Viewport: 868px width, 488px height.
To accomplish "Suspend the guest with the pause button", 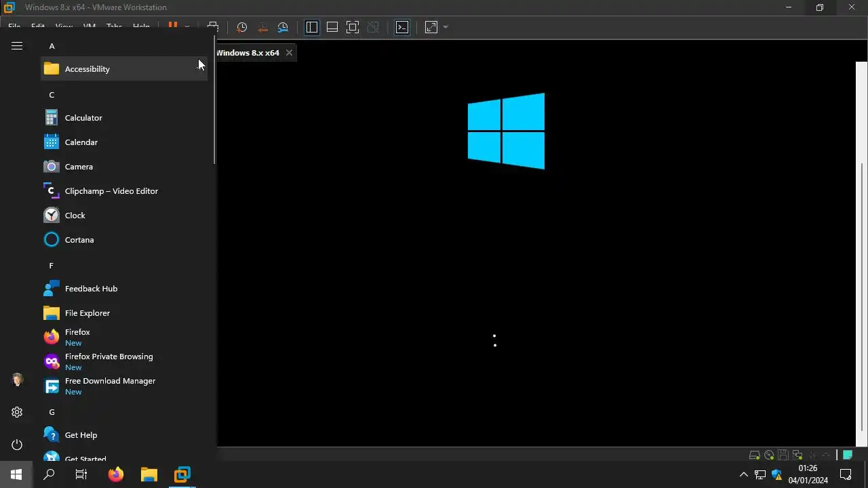I will (173, 26).
